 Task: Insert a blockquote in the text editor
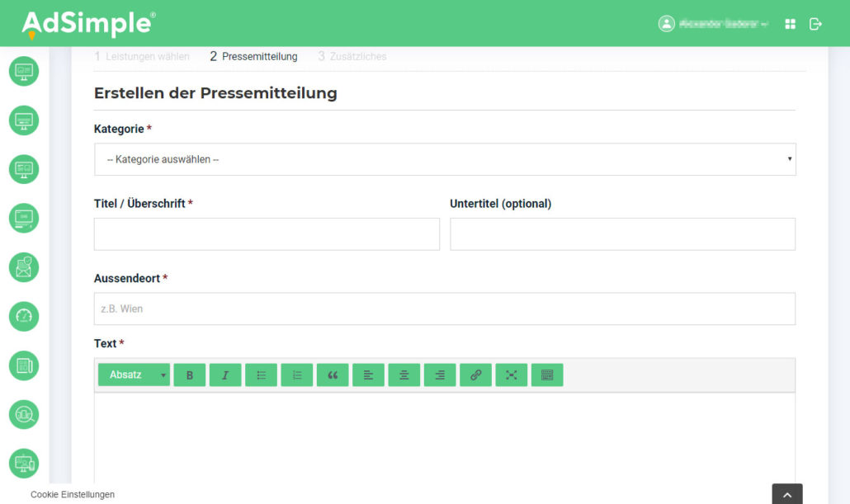[x=333, y=374]
